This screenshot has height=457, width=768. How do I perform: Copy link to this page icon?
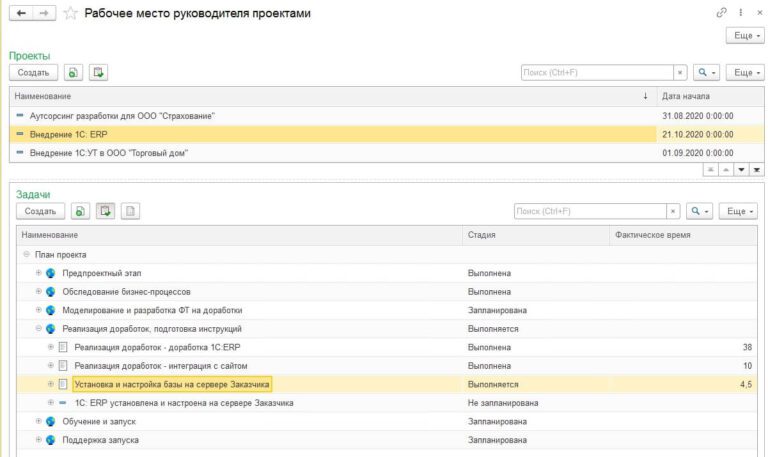coord(722,13)
